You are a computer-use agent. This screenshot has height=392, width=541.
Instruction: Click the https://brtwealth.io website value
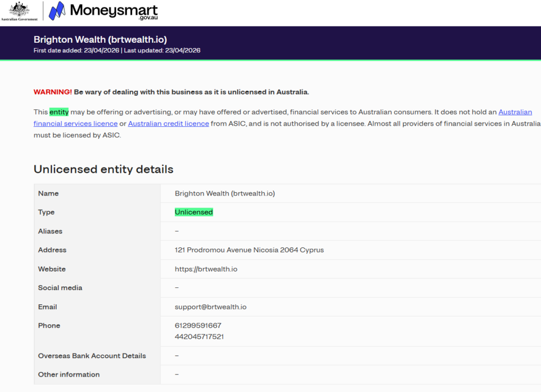(206, 269)
